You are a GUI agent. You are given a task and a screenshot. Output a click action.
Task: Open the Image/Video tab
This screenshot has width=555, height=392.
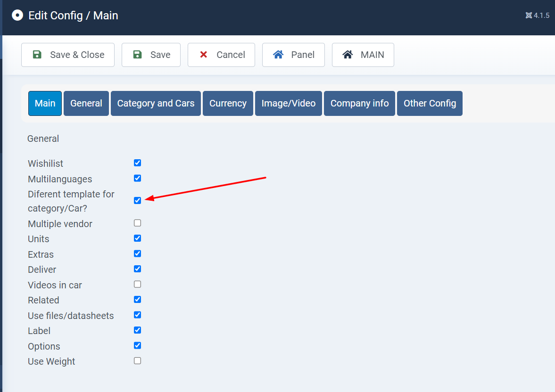(289, 103)
